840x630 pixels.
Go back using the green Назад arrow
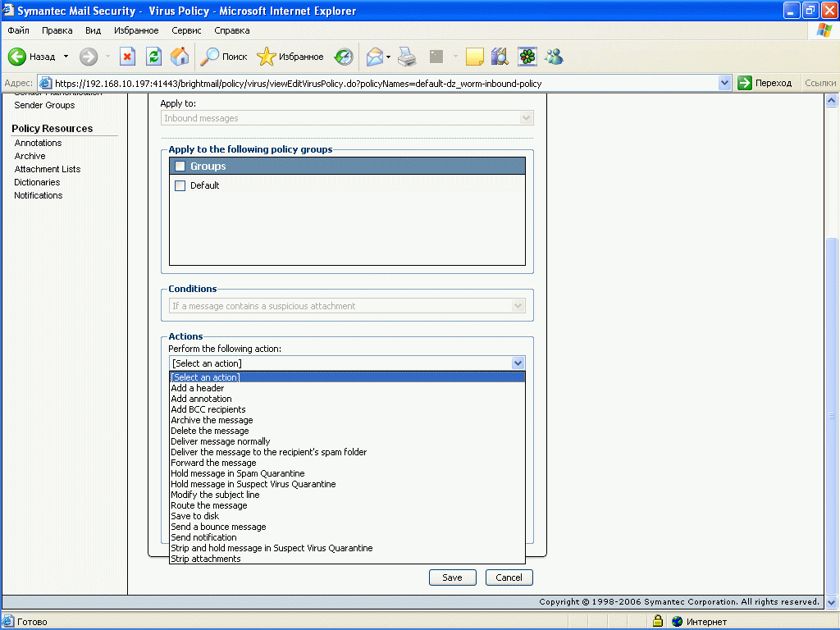click(x=17, y=57)
